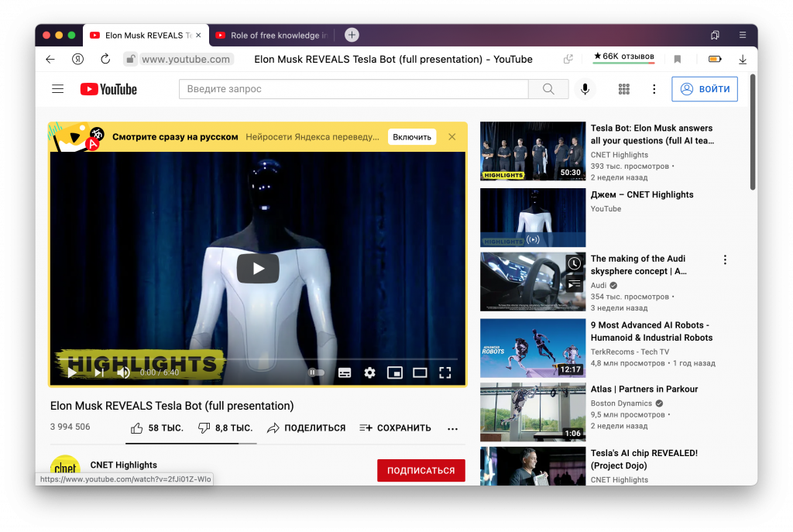Screen dimensions: 793x532
Task: Click the search magnifier button
Action: tap(548, 89)
